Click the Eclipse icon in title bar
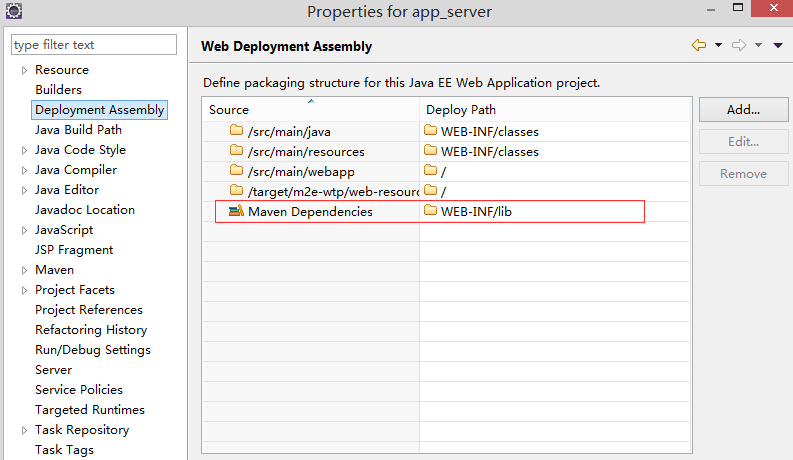 click(13, 12)
